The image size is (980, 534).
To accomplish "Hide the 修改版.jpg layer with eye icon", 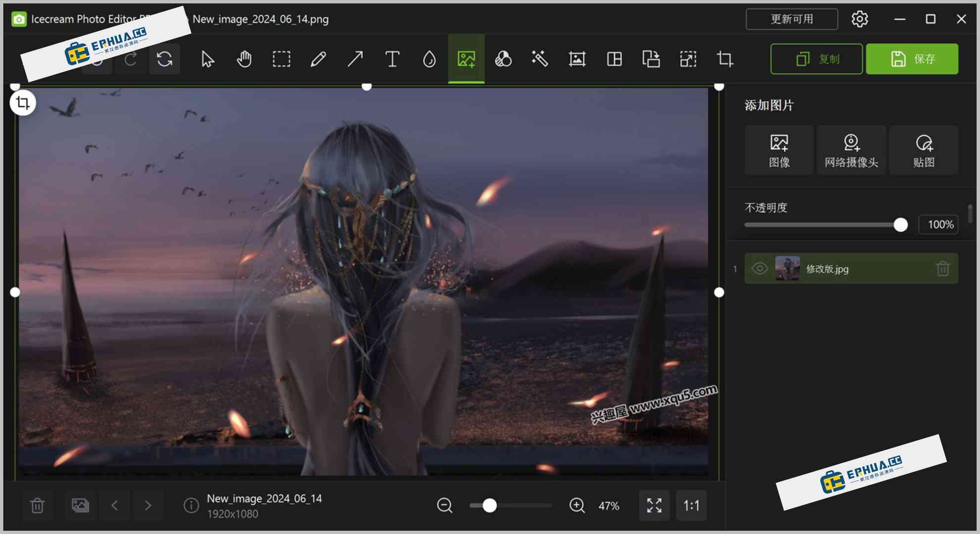I will point(760,268).
